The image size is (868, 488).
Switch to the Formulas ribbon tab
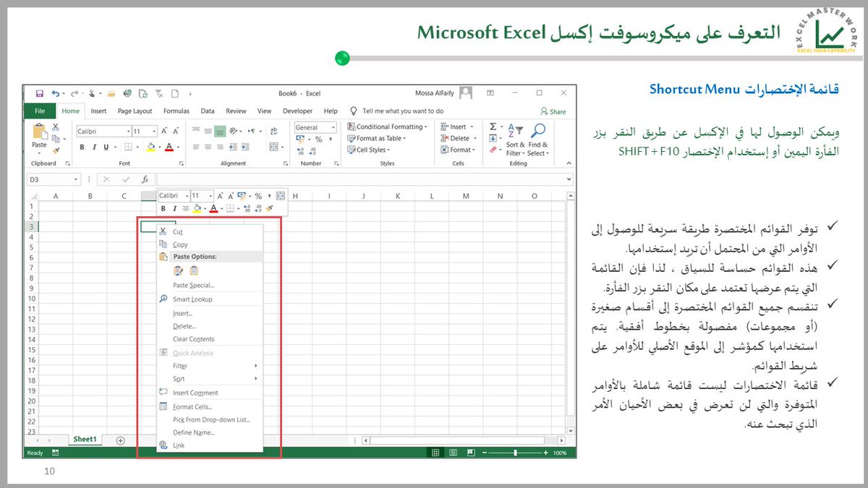tap(176, 111)
